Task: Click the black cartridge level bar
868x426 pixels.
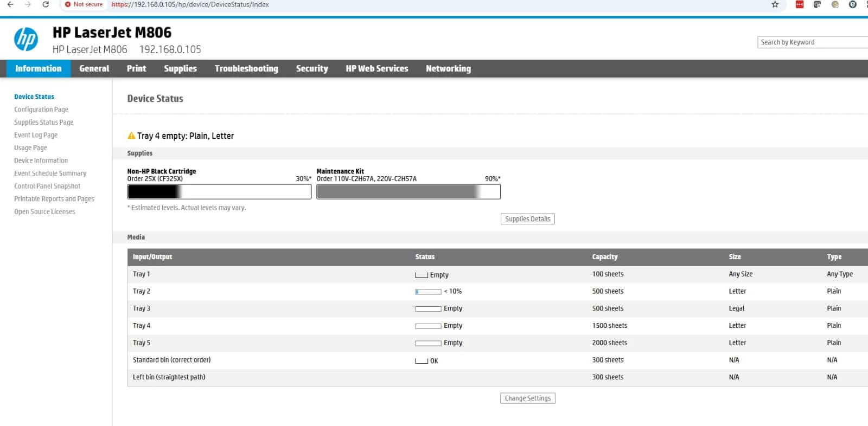Action: [x=219, y=192]
